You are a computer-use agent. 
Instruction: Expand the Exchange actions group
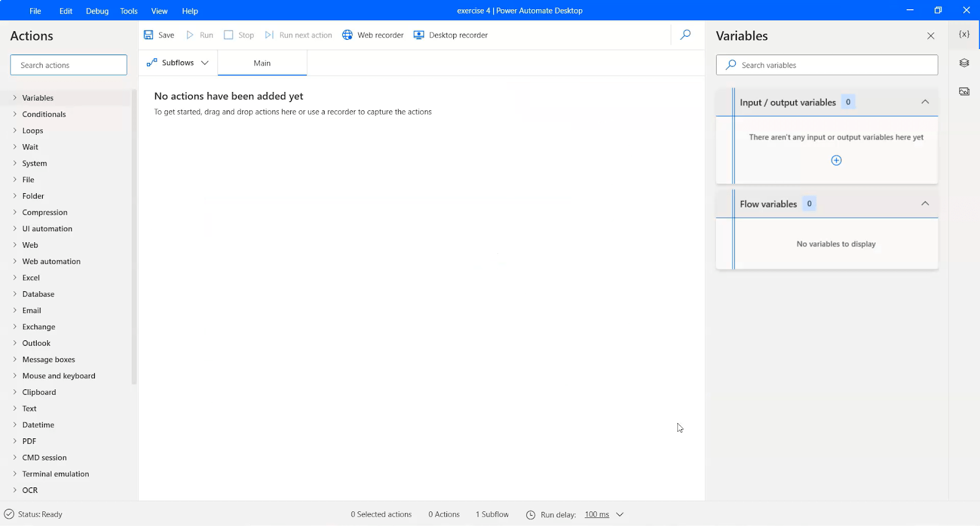pos(15,327)
